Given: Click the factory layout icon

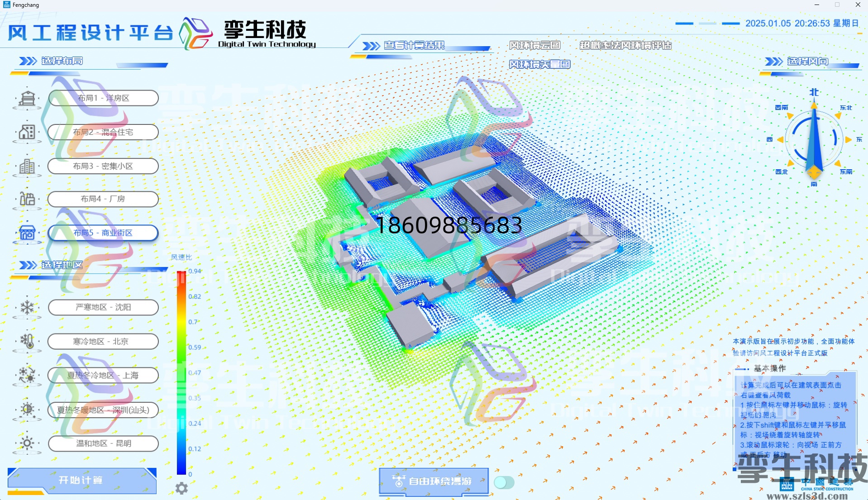Looking at the screenshot, I should [x=27, y=199].
